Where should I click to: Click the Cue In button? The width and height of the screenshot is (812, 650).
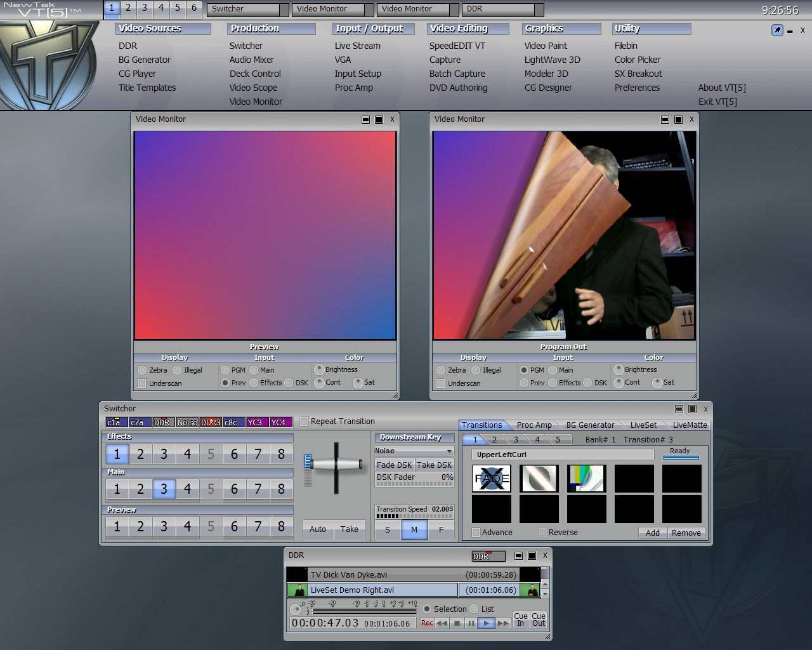point(521,620)
